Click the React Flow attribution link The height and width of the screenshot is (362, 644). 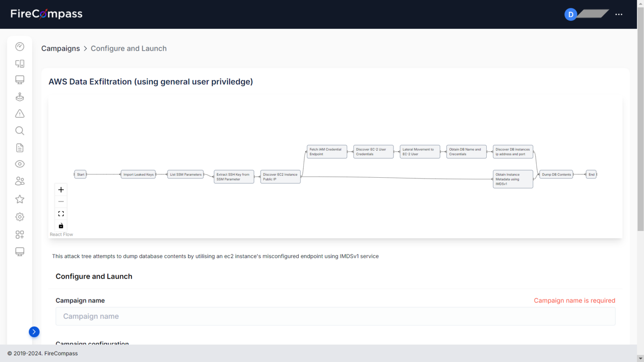[x=61, y=235]
